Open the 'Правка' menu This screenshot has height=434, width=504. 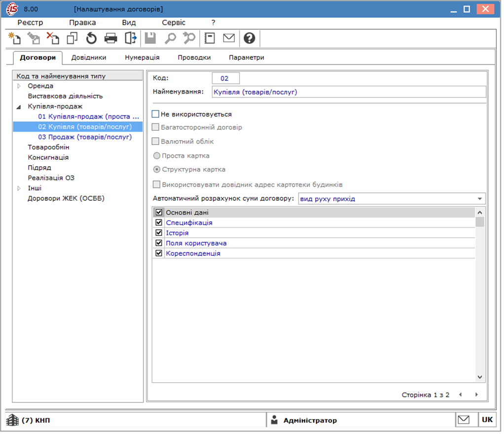coord(83,23)
